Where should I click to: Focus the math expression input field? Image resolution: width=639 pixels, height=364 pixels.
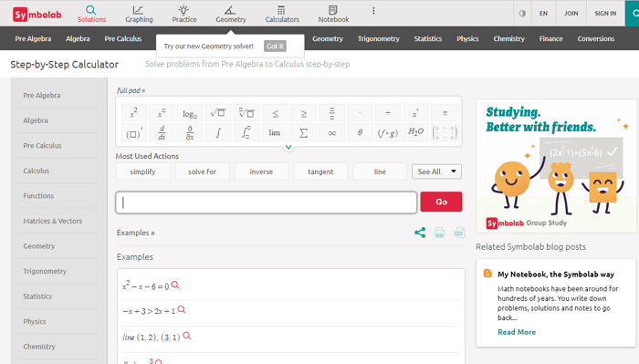click(267, 203)
